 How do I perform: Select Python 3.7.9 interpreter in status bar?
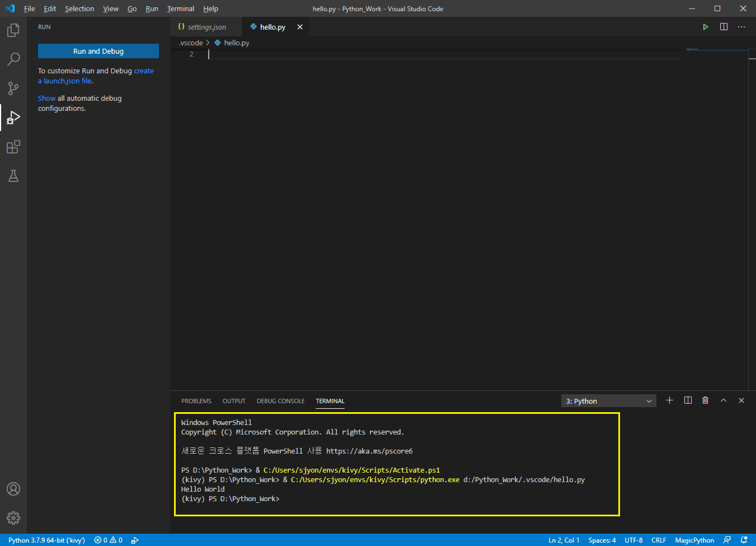46,540
